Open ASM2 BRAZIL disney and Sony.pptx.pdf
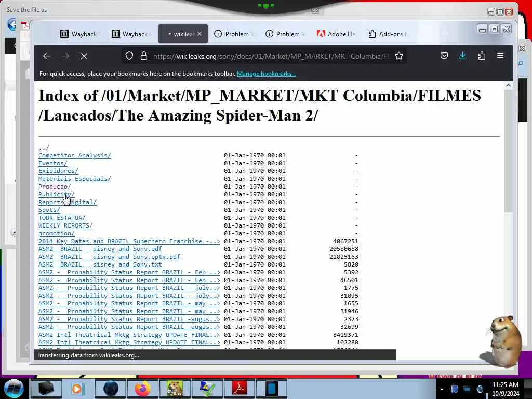The height and width of the screenshot is (399, 532). tap(109, 257)
